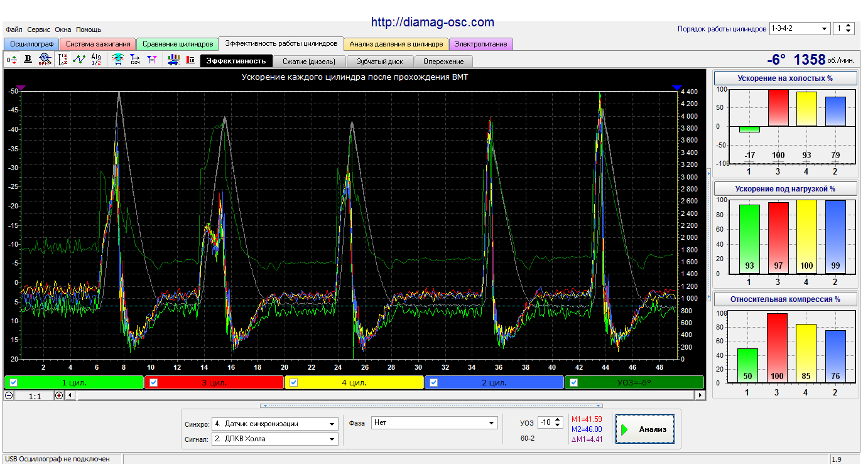
Task: Select the Эффективность sub-tab
Action: pos(236,62)
